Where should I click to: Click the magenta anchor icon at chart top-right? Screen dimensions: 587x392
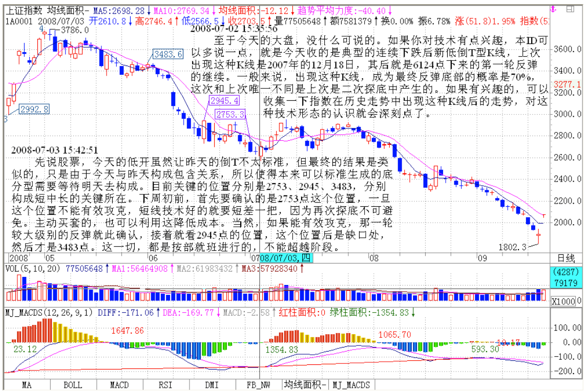(x=553, y=9)
